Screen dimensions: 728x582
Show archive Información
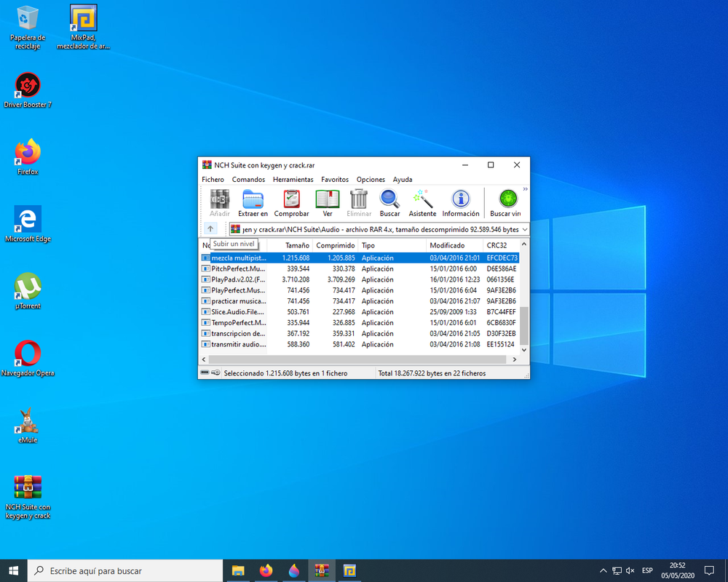(461, 203)
